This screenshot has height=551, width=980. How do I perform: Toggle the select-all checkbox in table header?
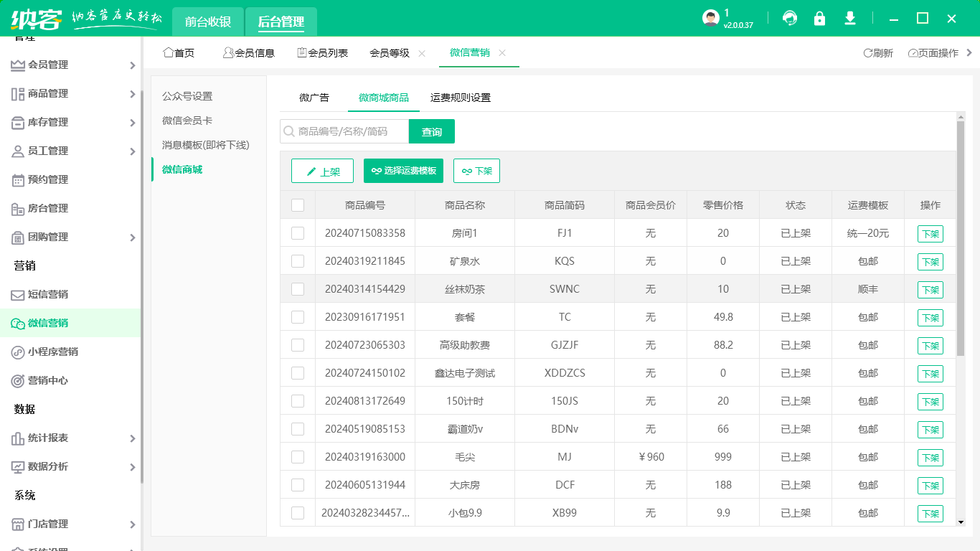tap(298, 204)
